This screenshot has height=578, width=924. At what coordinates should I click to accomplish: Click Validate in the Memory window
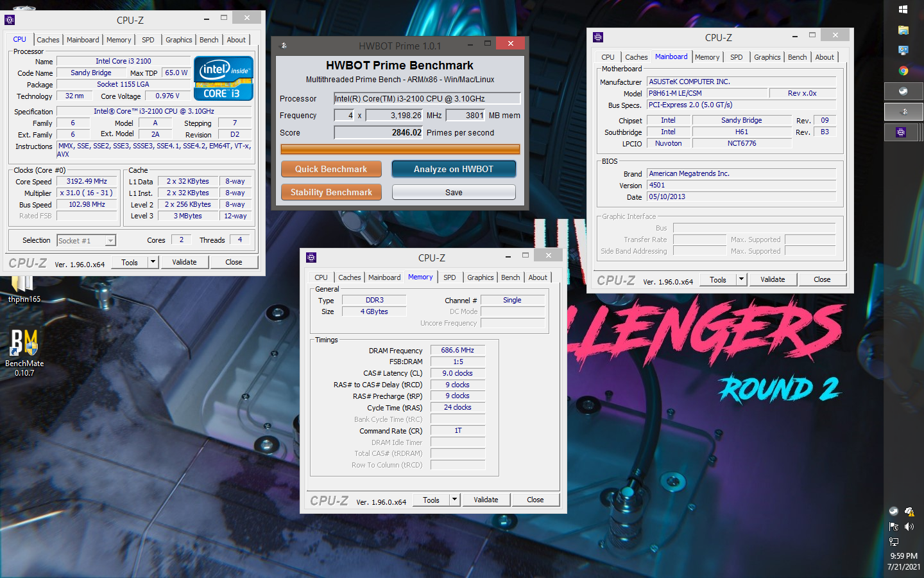tap(486, 500)
